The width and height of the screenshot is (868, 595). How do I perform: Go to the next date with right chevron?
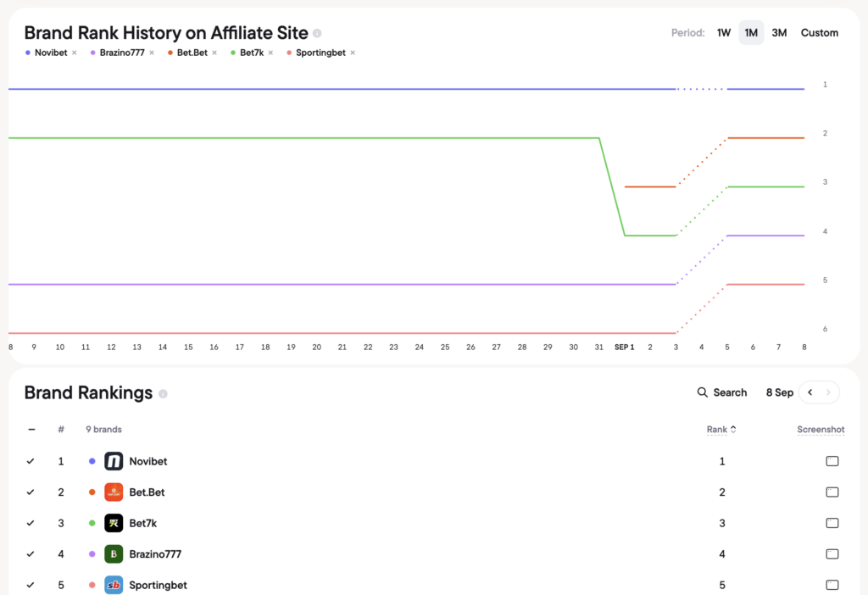828,392
